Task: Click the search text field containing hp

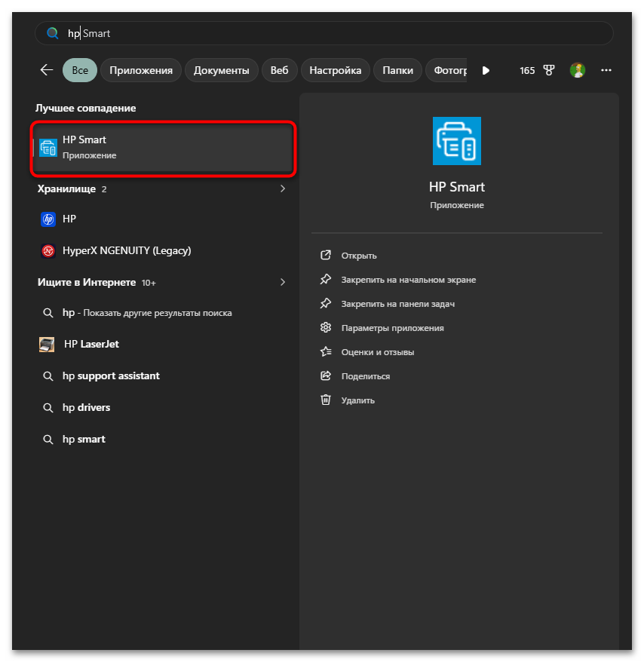Action: [x=324, y=33]
